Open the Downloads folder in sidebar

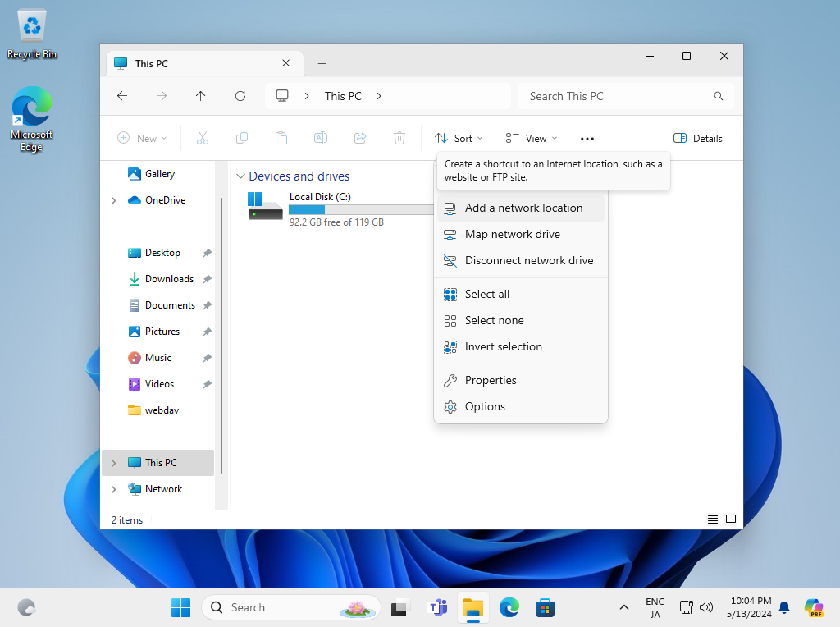click(x=162, y=279)
